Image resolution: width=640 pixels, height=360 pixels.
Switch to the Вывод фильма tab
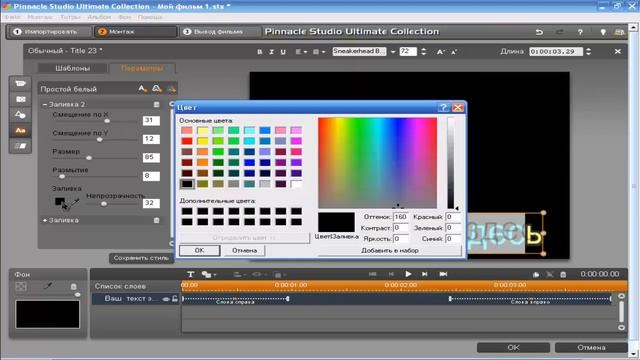(219, 31)
